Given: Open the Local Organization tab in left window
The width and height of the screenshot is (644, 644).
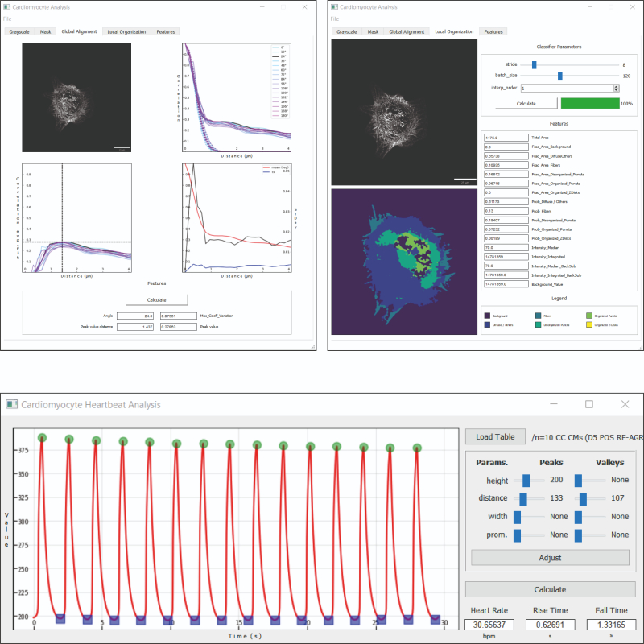Looking at the screenshot, I should [x=126, y=31].
